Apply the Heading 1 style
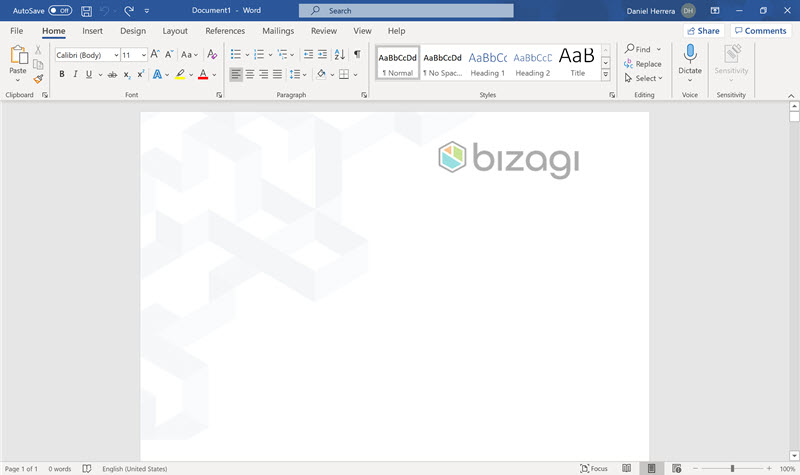 (x=487, y=63)
